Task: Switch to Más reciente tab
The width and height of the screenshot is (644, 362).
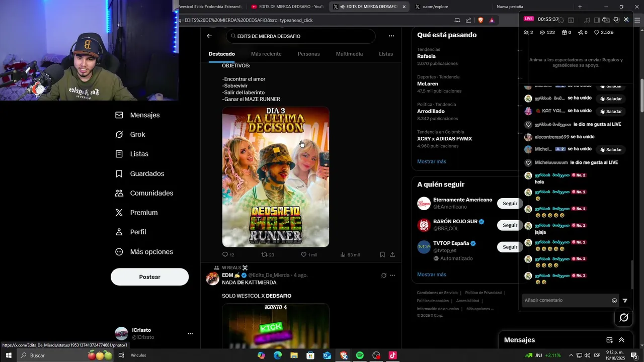Action: 266,54
